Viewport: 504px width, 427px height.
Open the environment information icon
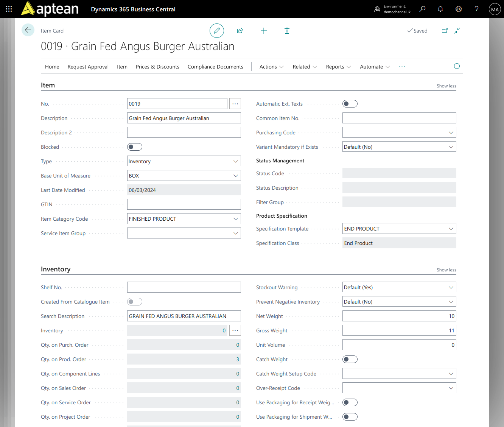[377, 9]
